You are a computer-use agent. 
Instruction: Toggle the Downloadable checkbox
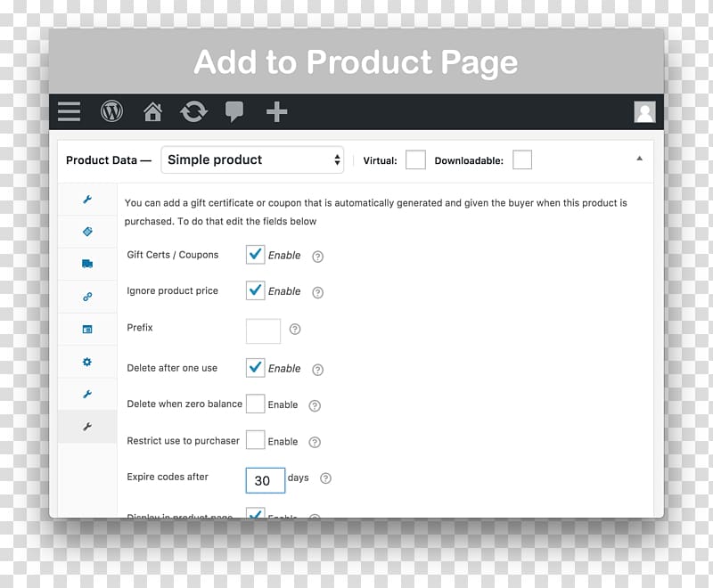pyautogui.click(x=522, y=160)
